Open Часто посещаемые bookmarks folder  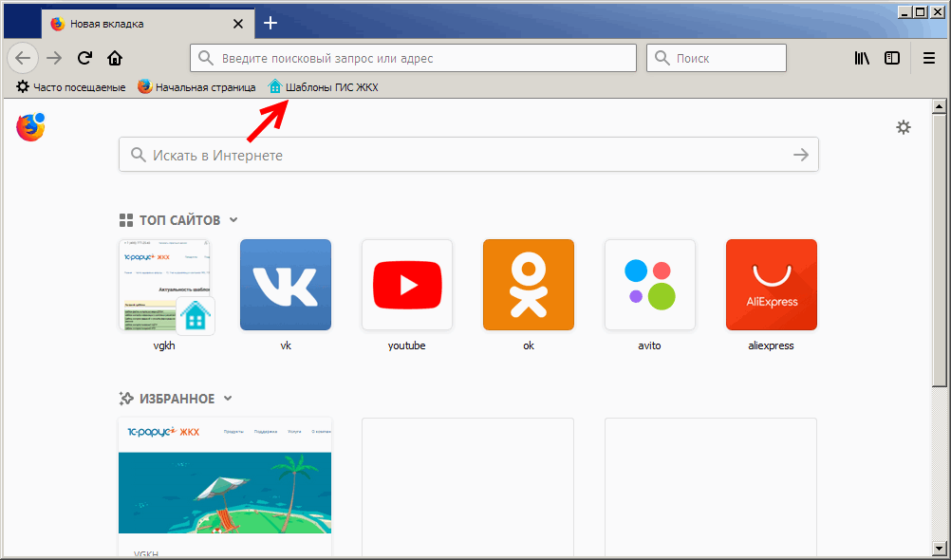(x=71, y=87)
